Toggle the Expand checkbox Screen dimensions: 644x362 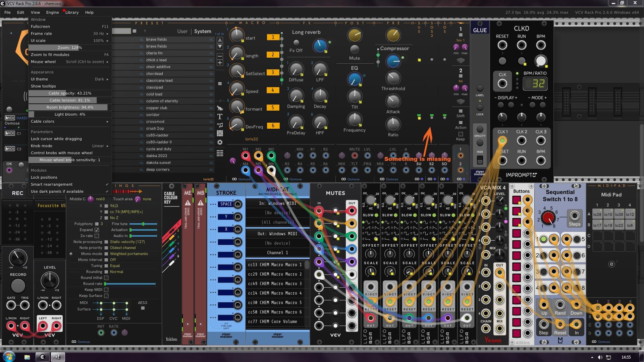97,230
